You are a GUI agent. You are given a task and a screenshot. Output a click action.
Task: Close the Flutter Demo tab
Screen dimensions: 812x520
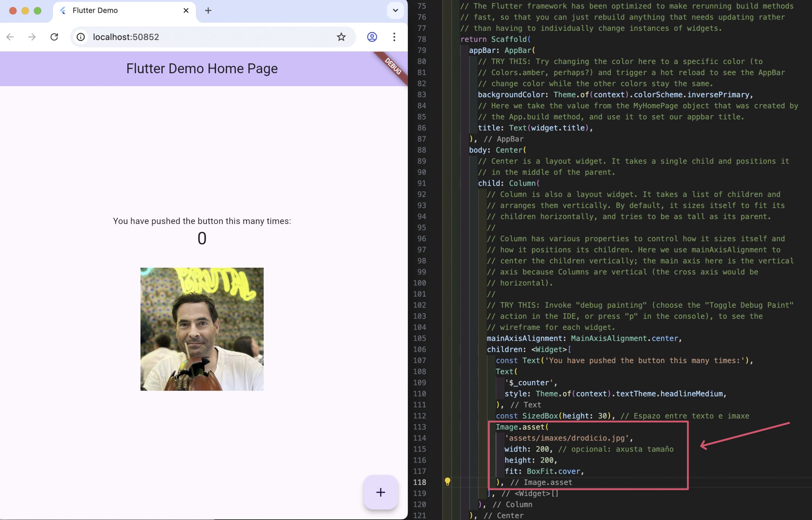186,10
